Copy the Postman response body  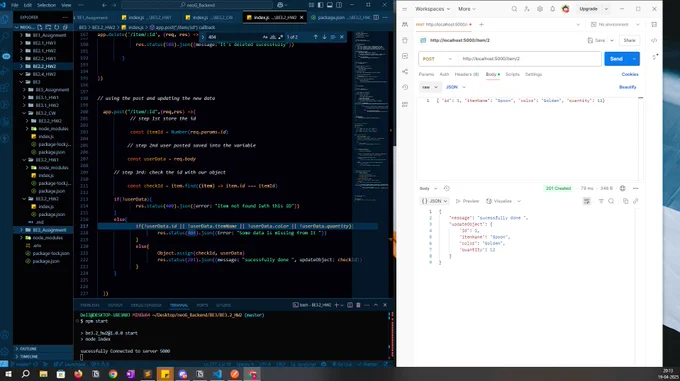625,201
